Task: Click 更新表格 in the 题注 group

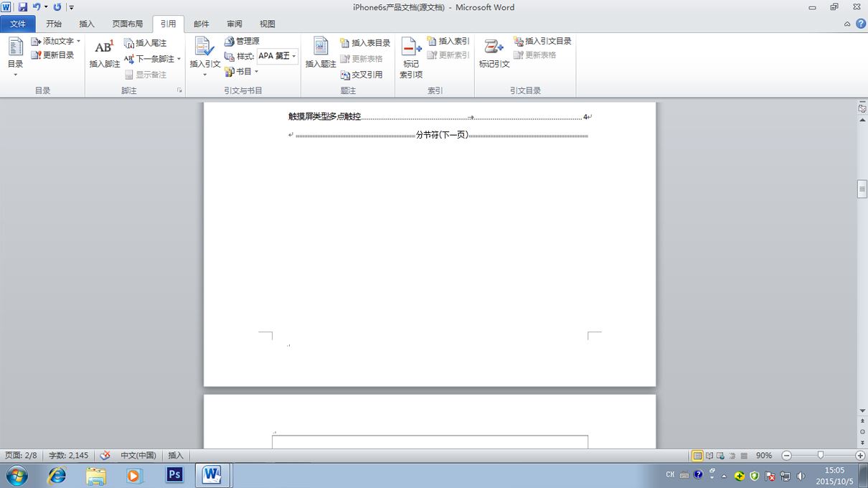Action: [x=362, y=59]
